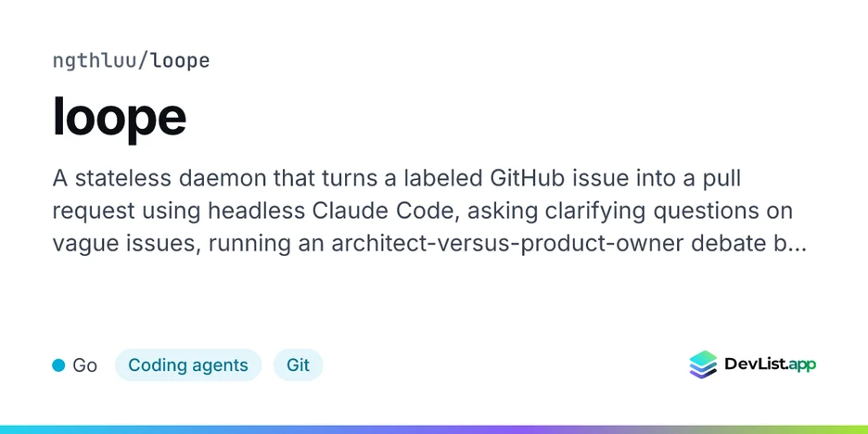Click the large bold loope title
The width and height of the screenshot is (868, 434).
point(119,118)
